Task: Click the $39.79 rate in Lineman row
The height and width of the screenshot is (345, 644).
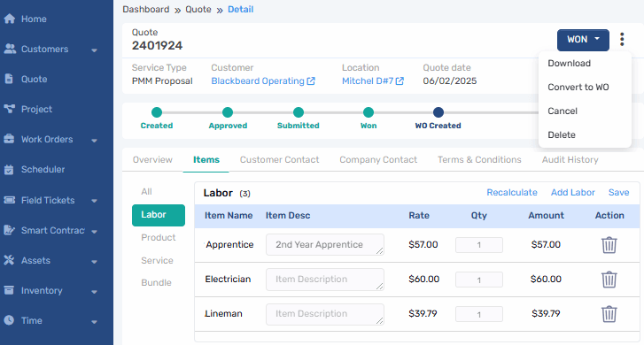Action: tap(423, 314)
